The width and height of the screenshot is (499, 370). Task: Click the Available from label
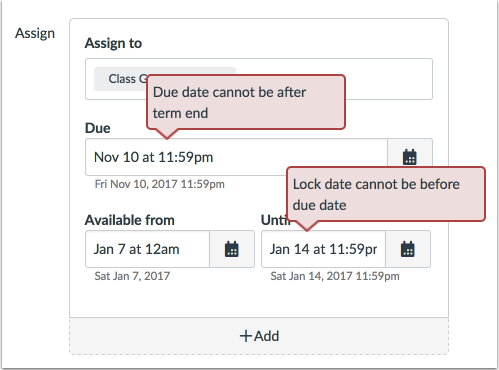click(130, 220)
